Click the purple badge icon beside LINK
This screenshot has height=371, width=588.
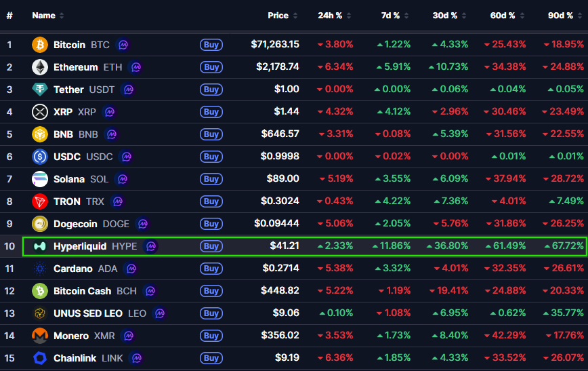(137, 358)
